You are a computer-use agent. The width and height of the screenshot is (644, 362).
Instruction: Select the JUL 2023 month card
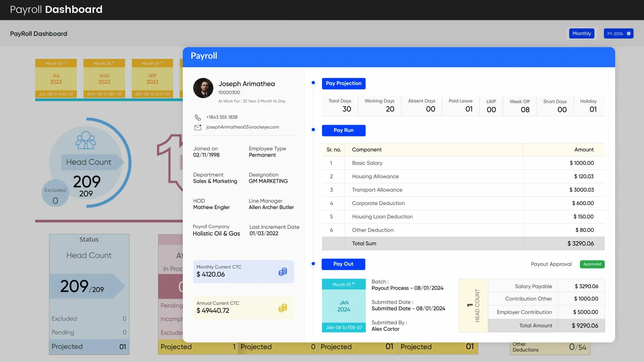pyautogui.click(x=56, y=79)
